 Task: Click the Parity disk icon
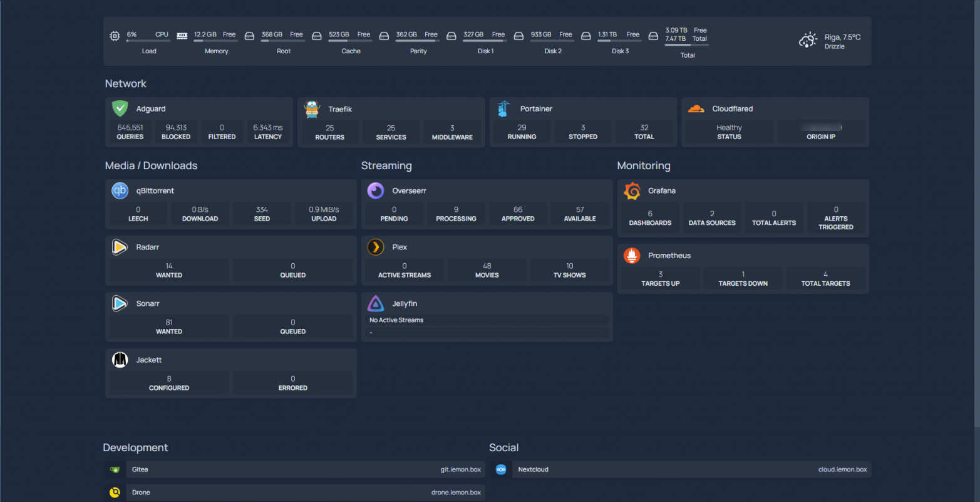[384, 36]
